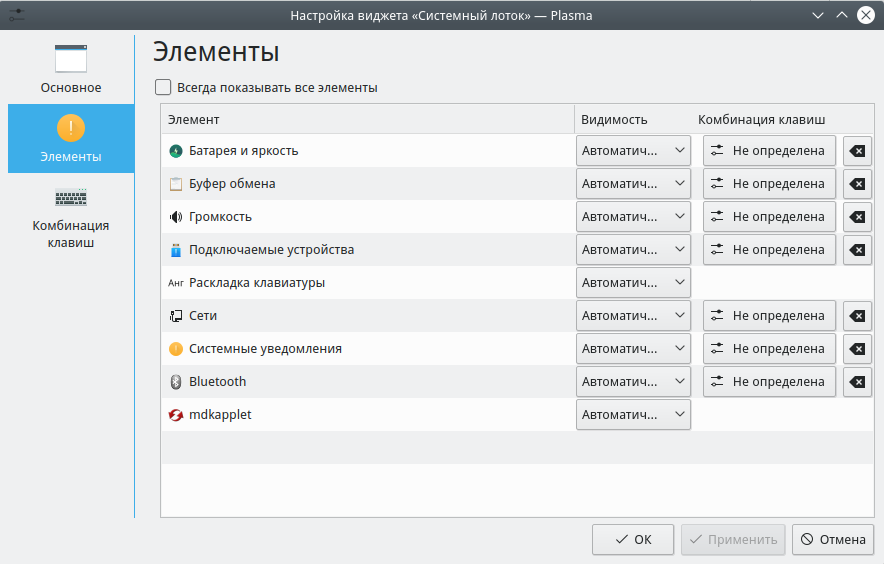Viewport: 884px width, 564px height.
Task: Click the mdkapplet red icon
Action: (x=176, y=415)
